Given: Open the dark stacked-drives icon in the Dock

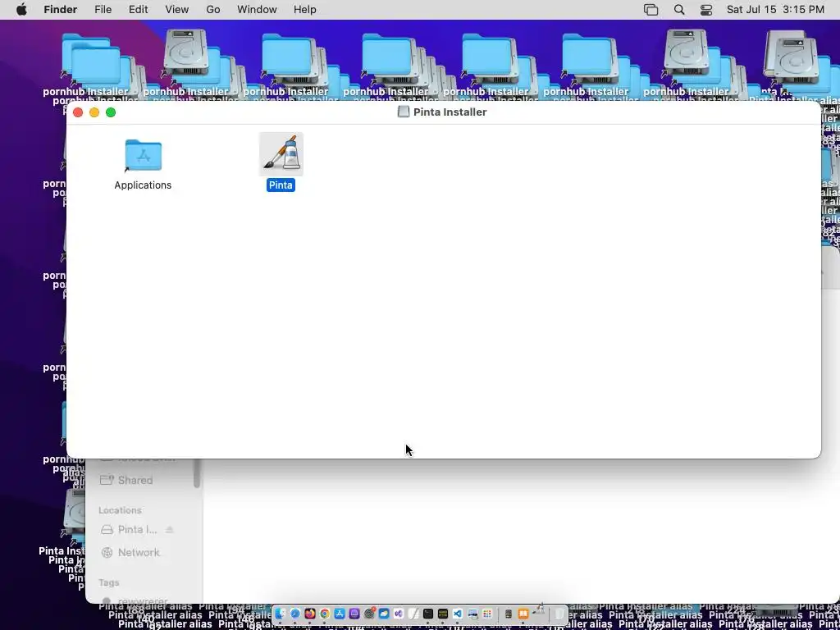Looking at the screenshot, I should coord(509,614).
